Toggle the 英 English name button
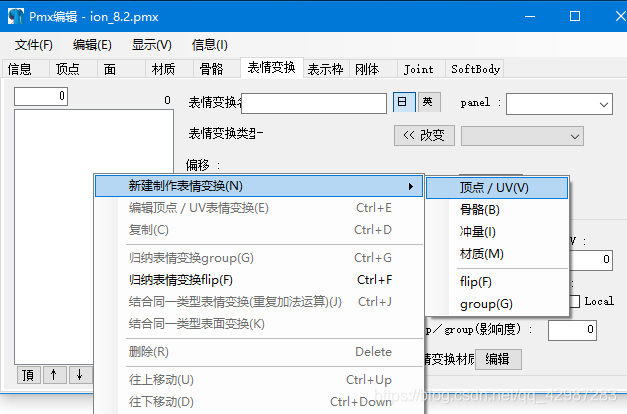The image size is (627, 414). (429, 102)
